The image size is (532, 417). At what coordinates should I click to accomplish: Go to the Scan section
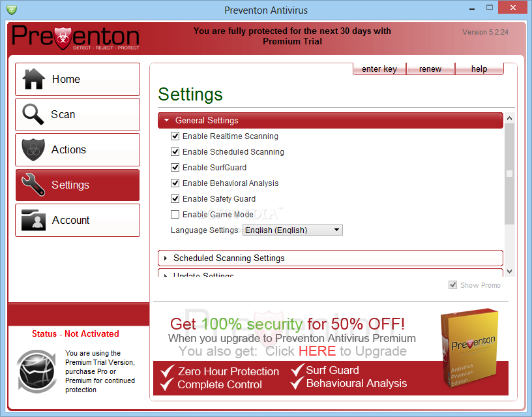click(78, 114)
